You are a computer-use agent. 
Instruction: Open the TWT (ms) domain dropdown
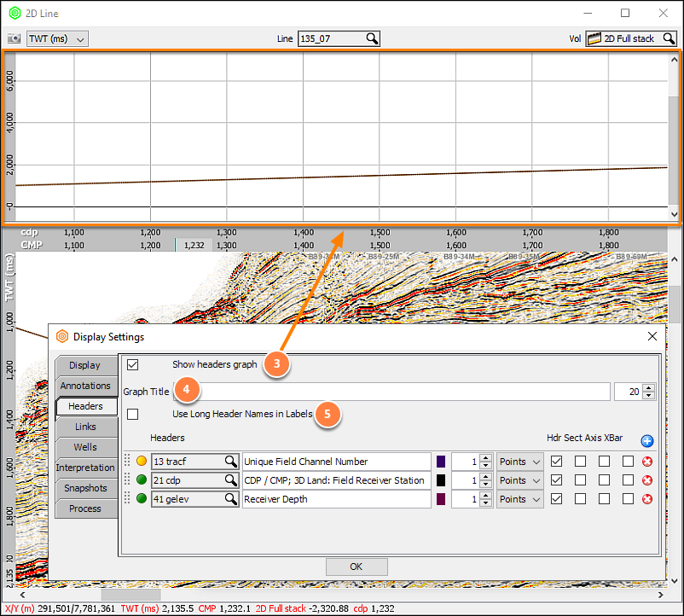pyautogui.click(x=57, y=38)
